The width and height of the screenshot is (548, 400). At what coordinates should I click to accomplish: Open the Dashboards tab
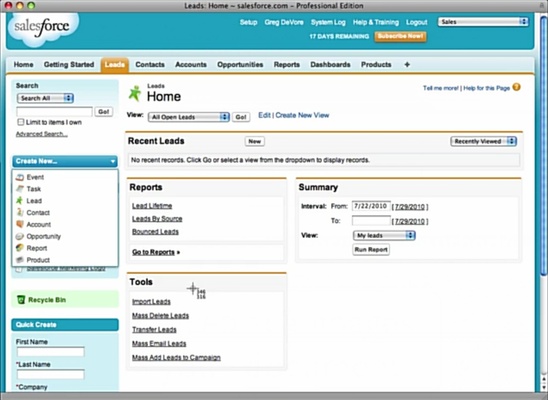click(330, 65)
